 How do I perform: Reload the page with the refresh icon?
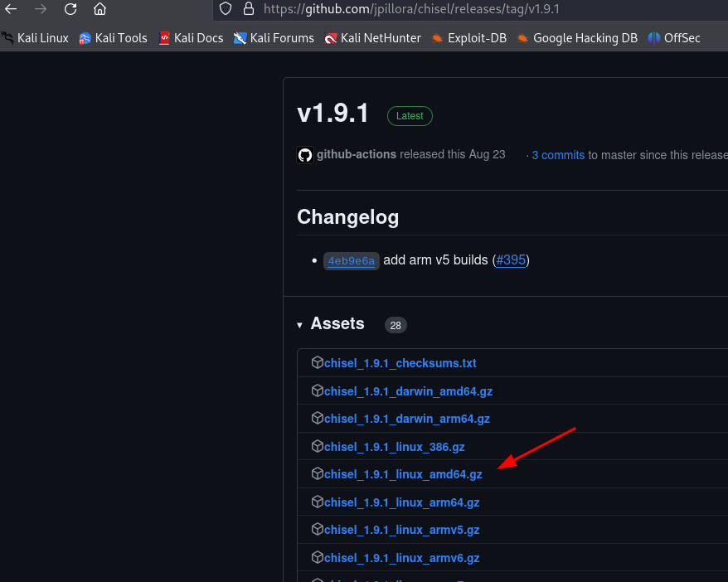point(70,9)
